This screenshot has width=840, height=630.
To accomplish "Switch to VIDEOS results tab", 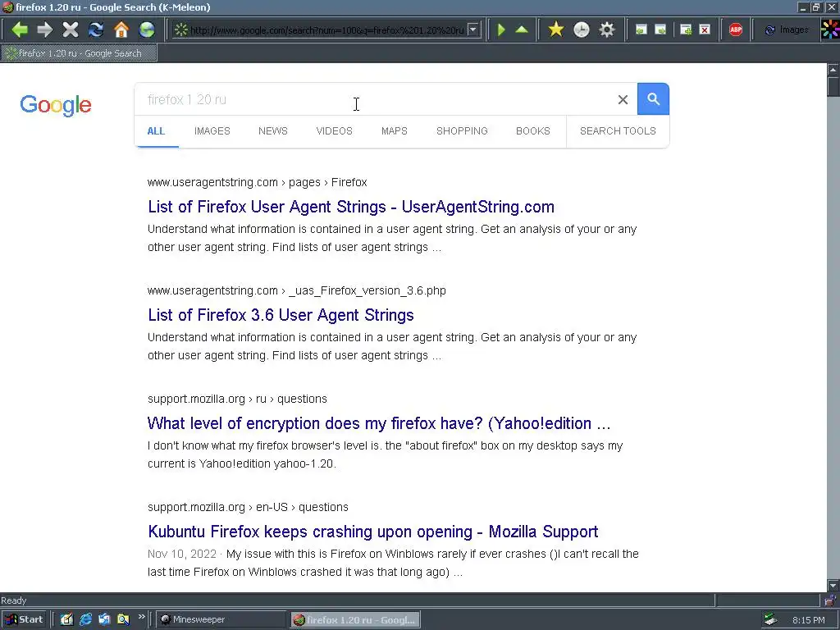I will point(335,131).
